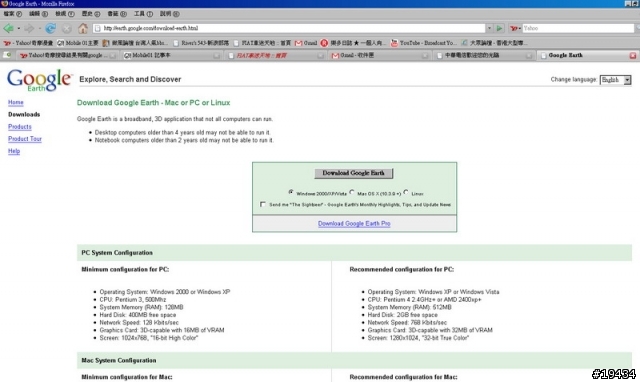Open the YouTube - Broadcast bookmark
This screenshot has height=382, width=640.
click(x=424, y=43)
